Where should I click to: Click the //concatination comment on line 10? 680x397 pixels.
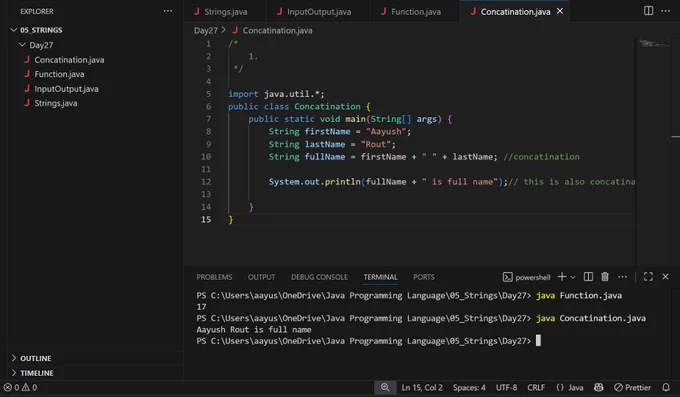click(541, 157)
